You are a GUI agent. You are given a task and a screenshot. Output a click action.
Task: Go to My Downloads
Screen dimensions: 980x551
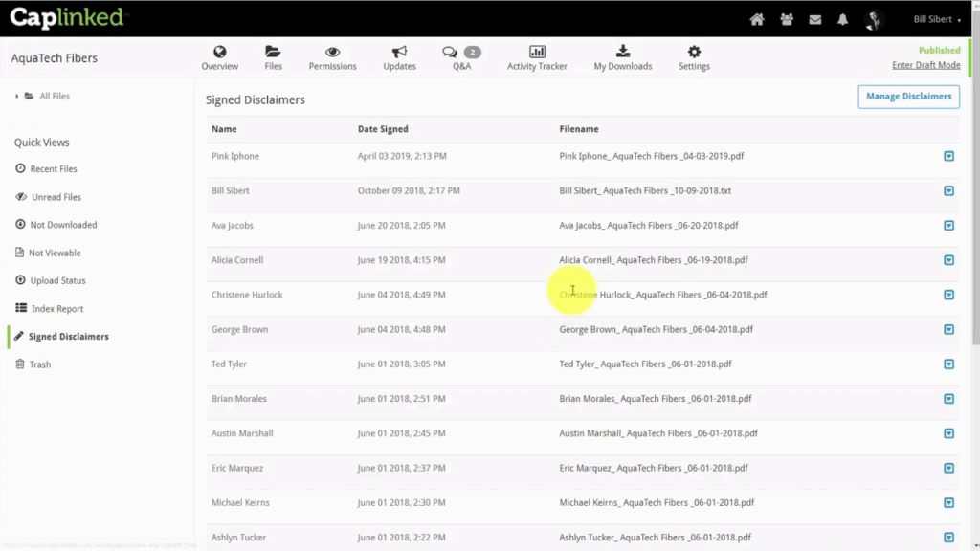tap(623, 58)
